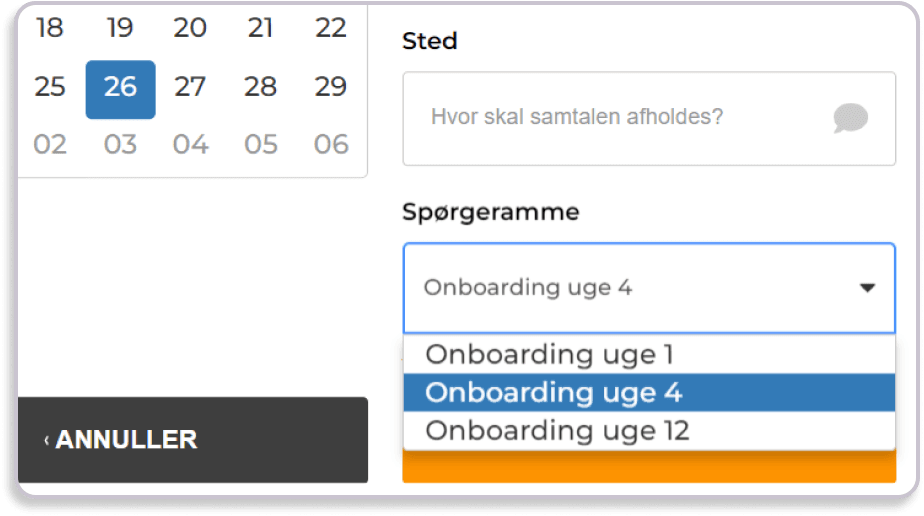The image size is (924, 516).
Task: Select next-month date 03
Action: coord(120,145)
